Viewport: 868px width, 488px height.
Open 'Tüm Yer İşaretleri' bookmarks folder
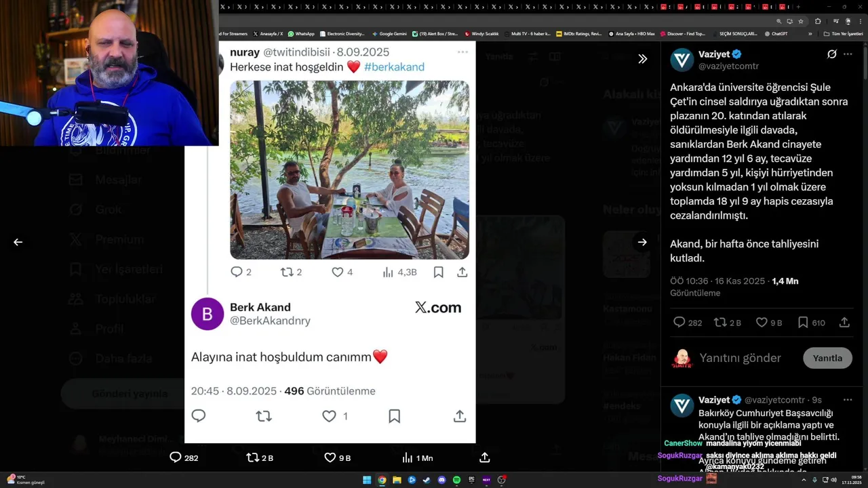(843, 33)
